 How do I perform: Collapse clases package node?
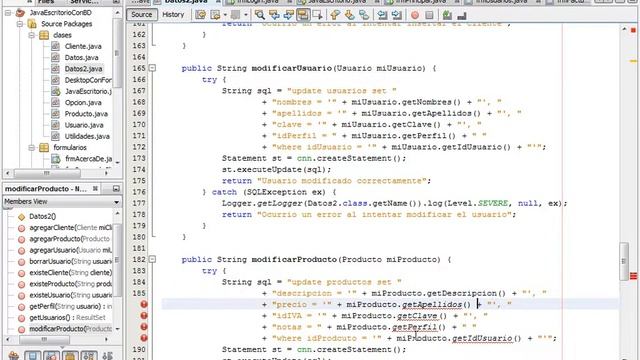31,35
